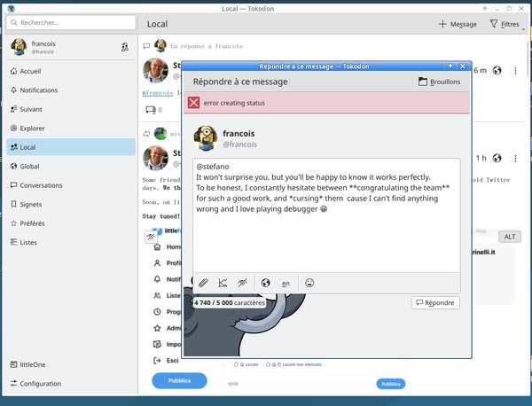
Task: Click the francois avatar in reply dialog
Action: click(206, 138)
